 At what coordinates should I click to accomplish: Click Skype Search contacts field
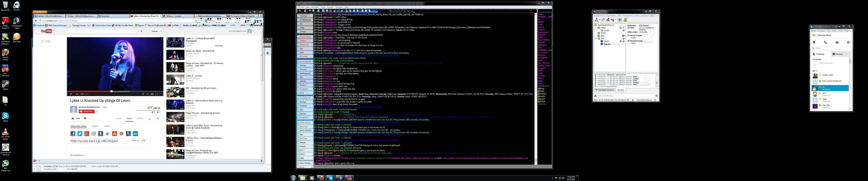click(831, 48)
